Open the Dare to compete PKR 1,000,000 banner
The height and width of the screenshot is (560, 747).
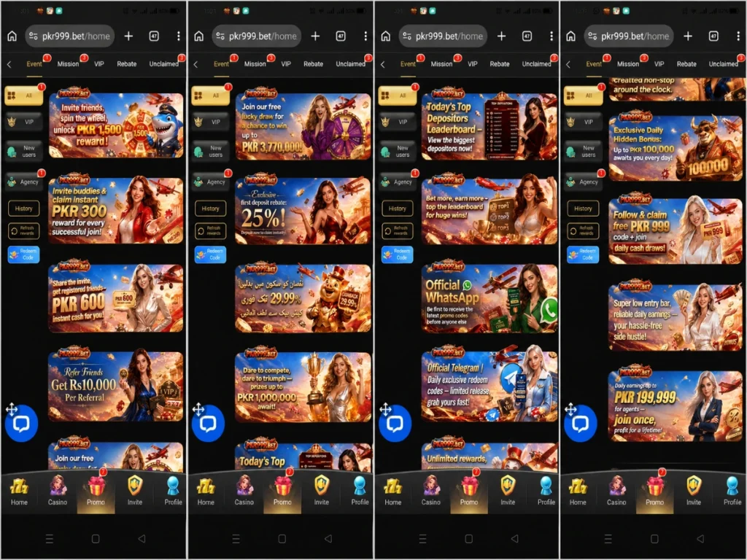click(x=303, y=385)
